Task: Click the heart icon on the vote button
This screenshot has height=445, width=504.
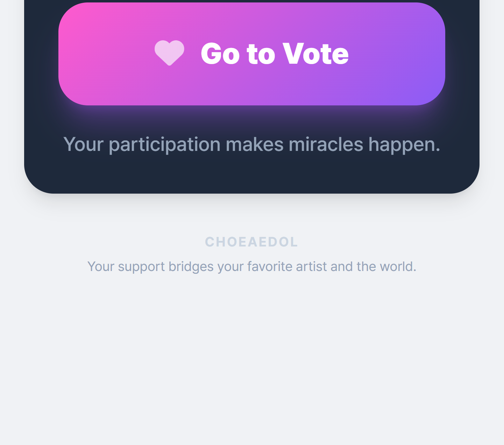Action: (x=169, y=53)
